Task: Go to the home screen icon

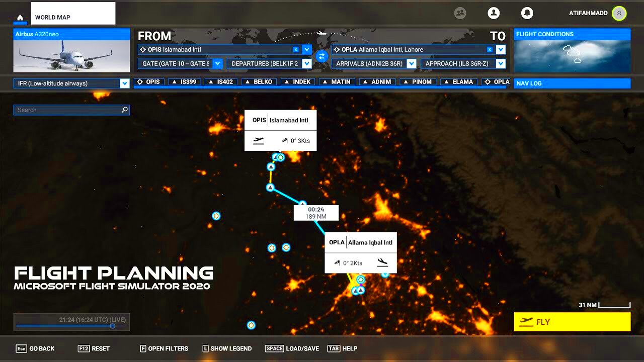Action: [x=20, y=18]
